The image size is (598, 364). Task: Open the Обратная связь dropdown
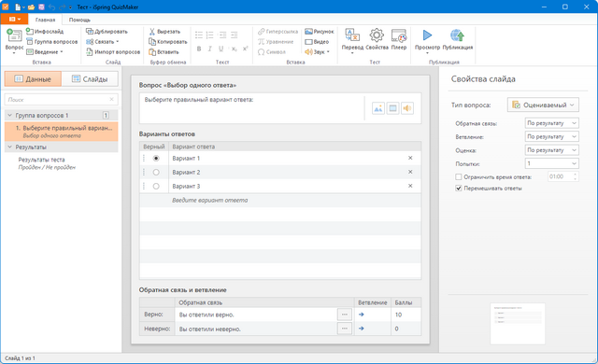click(x=551, y=123)
